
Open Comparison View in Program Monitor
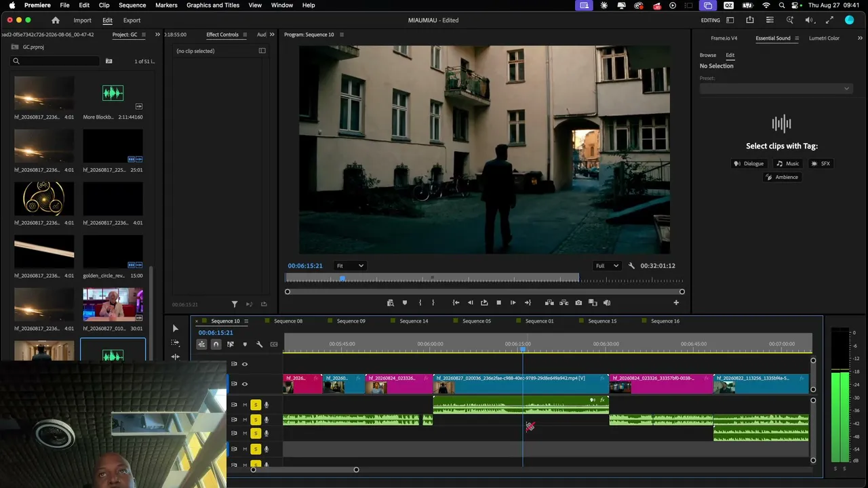(x=593, y=303)
